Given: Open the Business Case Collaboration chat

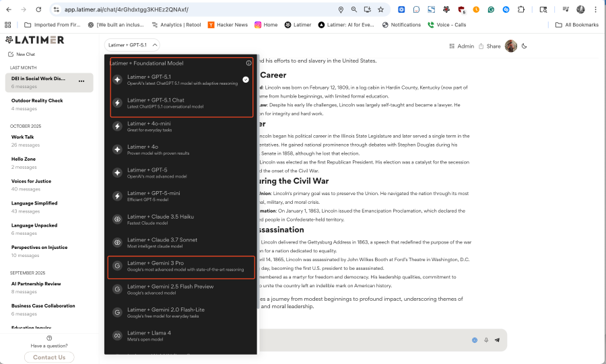Looking at the screenshot, I should tap(49, 310).
